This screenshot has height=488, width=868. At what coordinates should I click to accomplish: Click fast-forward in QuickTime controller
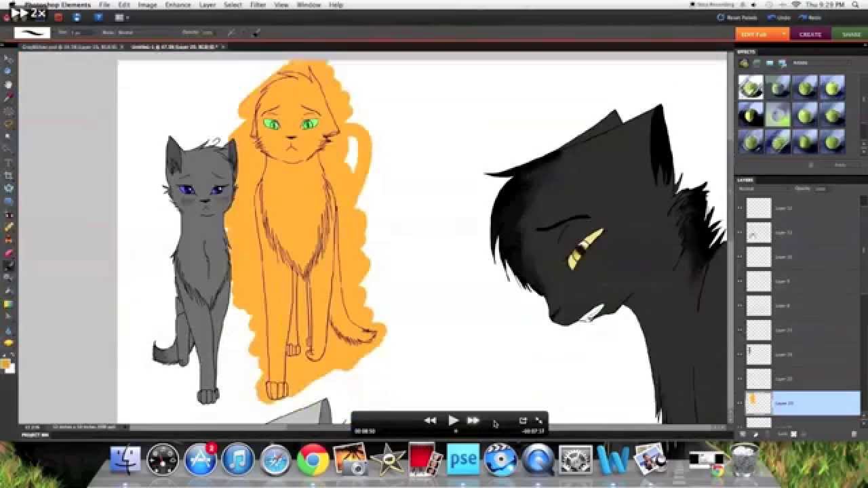(473, 420)
